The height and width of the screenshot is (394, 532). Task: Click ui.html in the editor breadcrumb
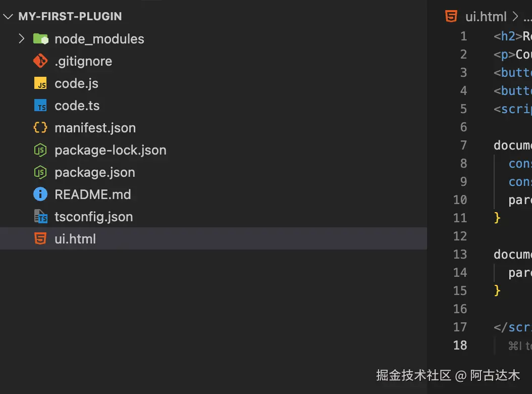(486, 16)
